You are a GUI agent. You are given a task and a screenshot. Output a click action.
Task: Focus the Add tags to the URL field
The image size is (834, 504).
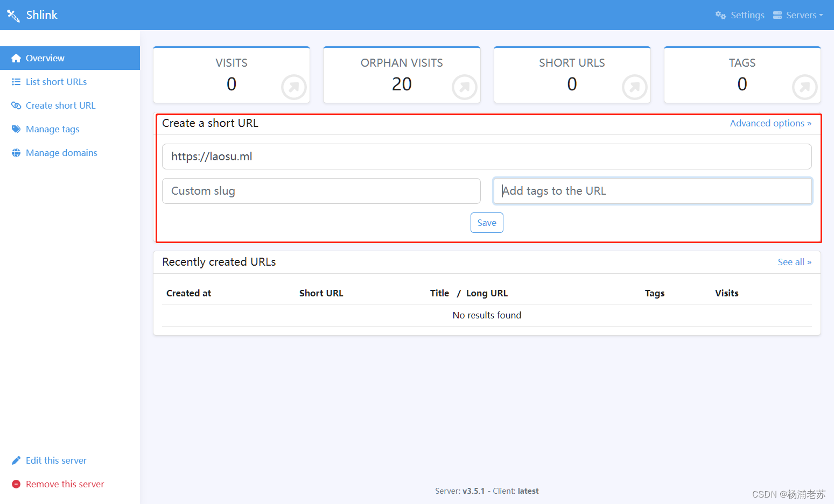coord(653,191)
